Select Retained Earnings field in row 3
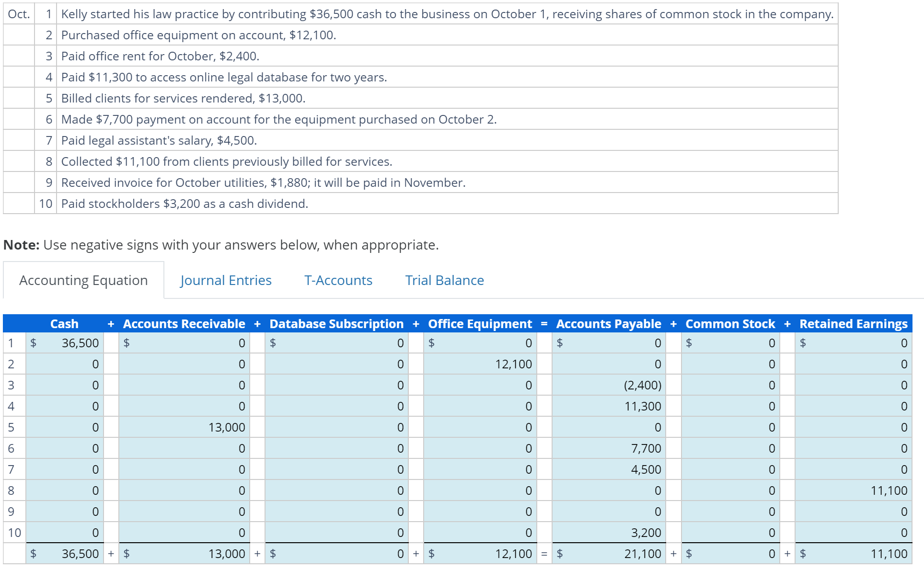The width and height of the screenshot is (924, 570). click(854, 385)
